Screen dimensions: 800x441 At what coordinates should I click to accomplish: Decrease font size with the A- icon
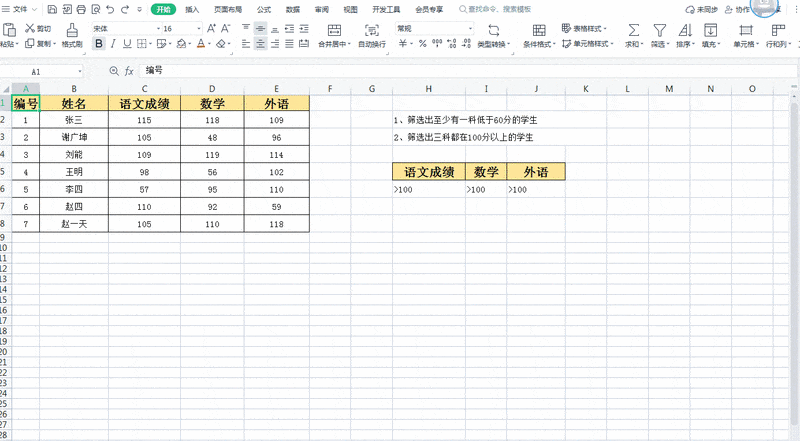[x=226, y=28]
